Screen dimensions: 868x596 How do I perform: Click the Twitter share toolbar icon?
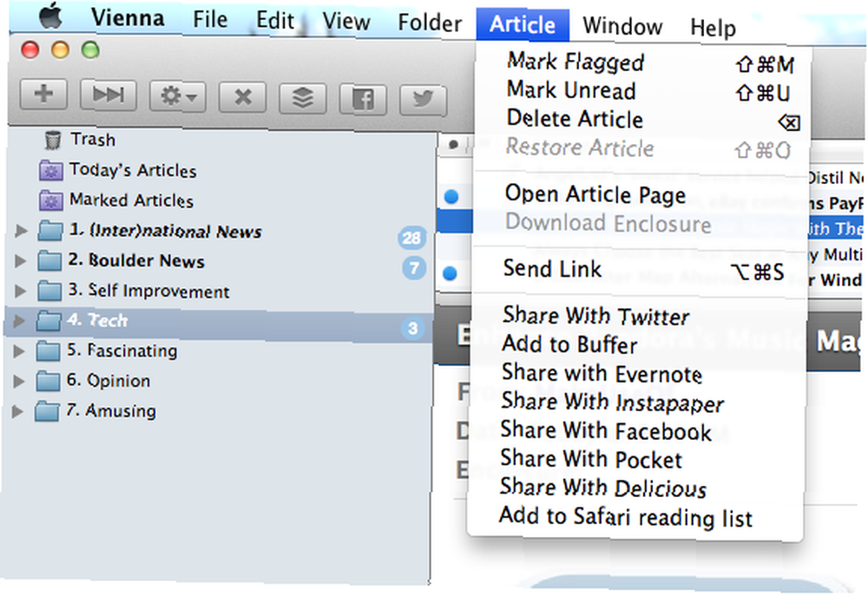click(x=423, y=100)
